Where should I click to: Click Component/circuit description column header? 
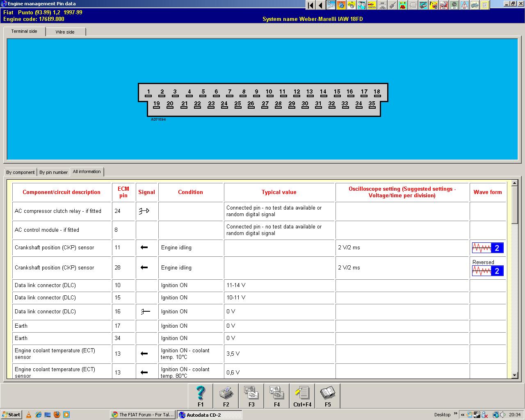[x=62, y=192]
